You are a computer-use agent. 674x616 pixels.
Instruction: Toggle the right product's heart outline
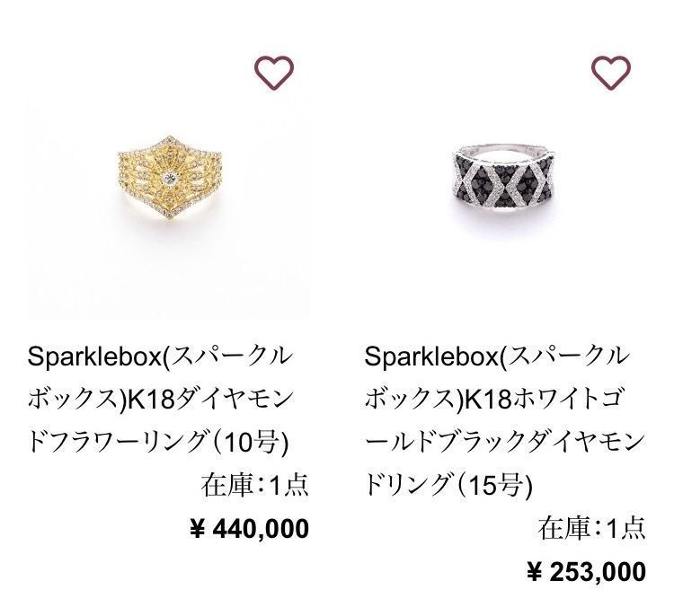[x=611, y=72]
